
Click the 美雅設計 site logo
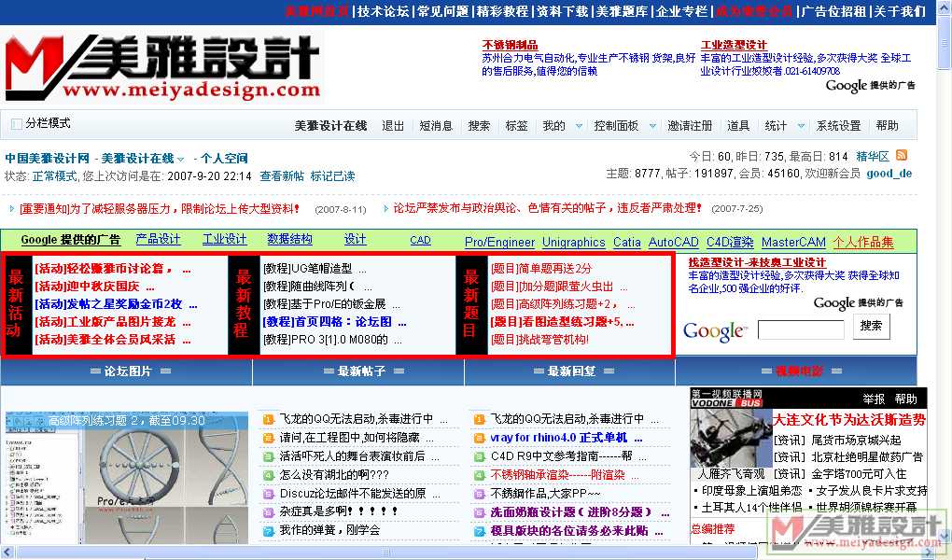pyautogui.click(x=162, y=67)
